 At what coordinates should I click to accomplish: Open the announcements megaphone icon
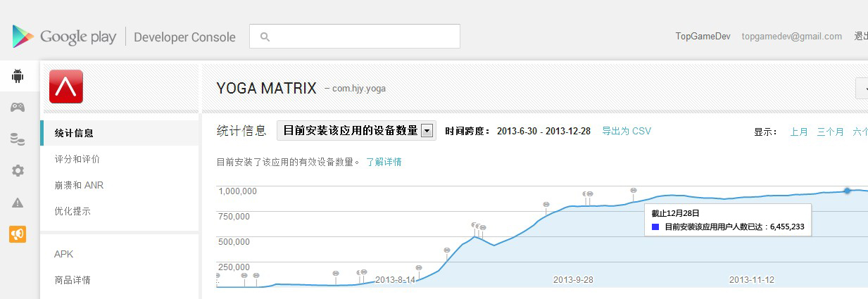[x=18, y=234]
